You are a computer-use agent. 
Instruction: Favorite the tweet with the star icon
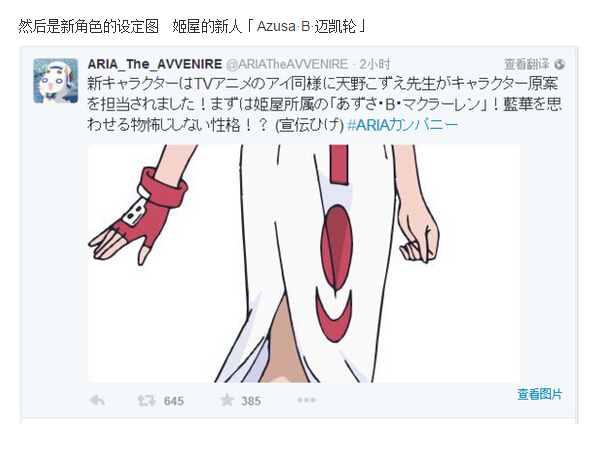pyautogui.click(x=227, y=400)
